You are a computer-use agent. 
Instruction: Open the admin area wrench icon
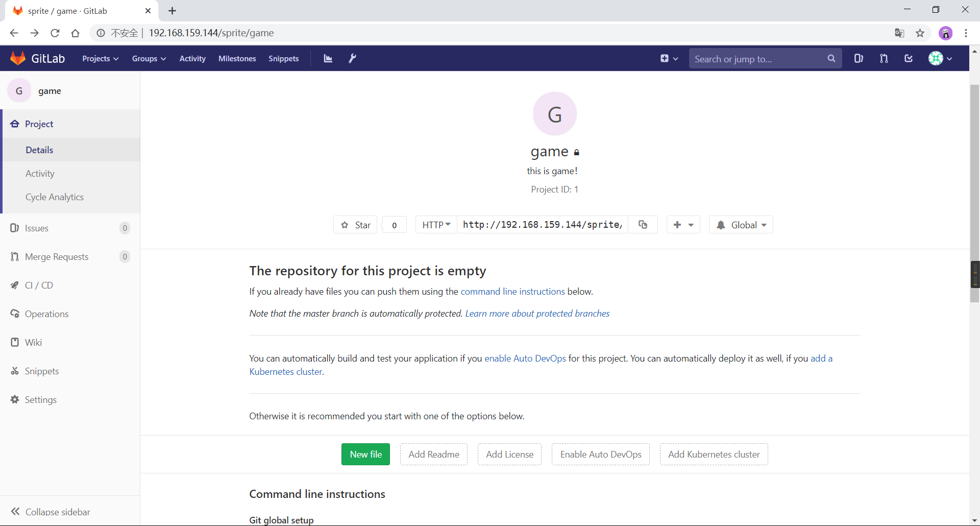pos(352,58)
